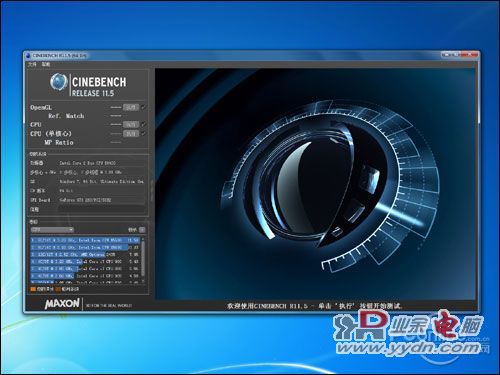Open the CPU ranking type dropdown
The image size is (500, 375).
coord(52,230)
